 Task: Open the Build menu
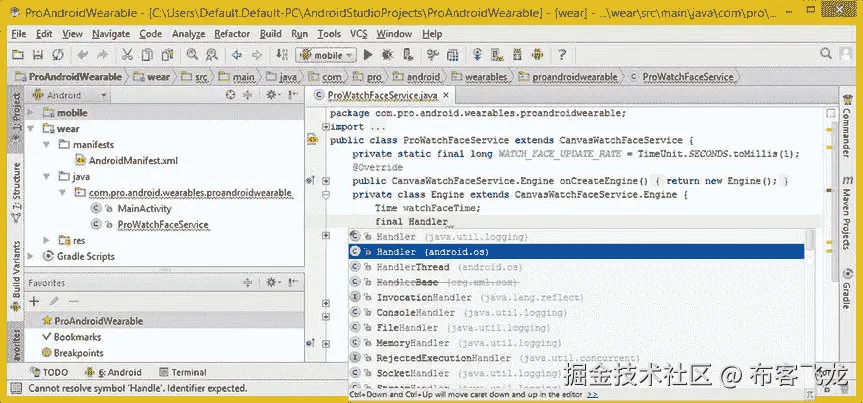tap(271, 34)
